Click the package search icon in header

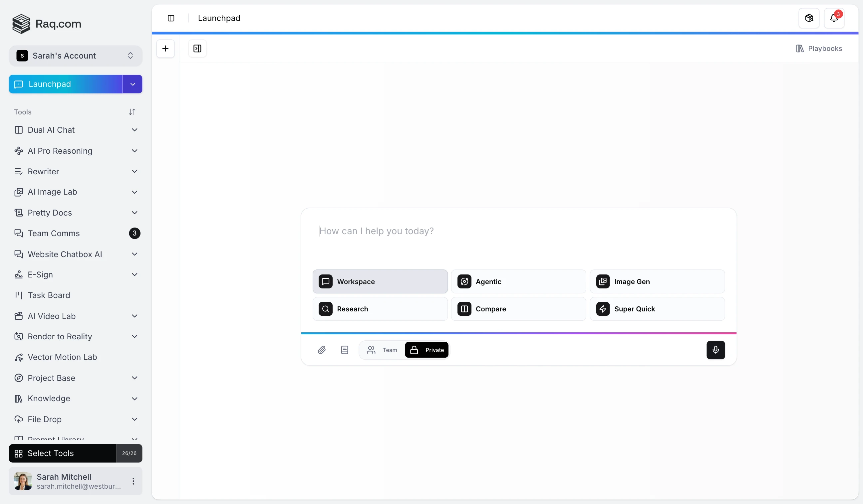[x=808, y=18]
